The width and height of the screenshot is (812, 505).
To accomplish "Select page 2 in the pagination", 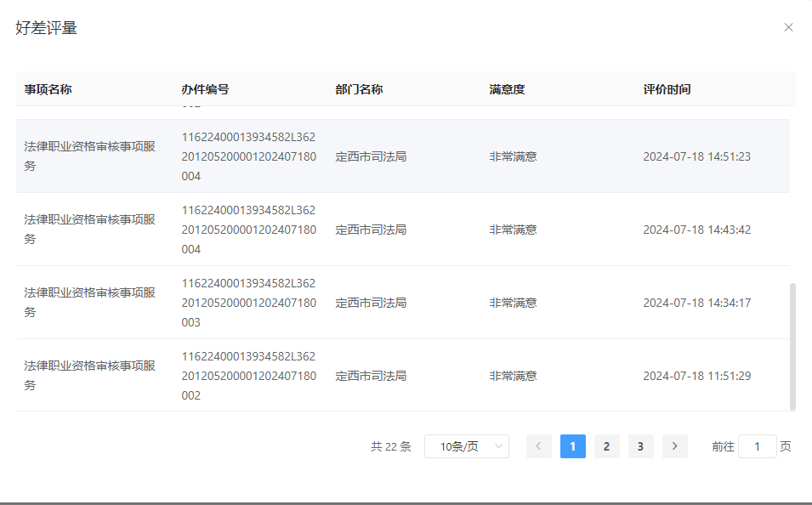I will (606, 445).
